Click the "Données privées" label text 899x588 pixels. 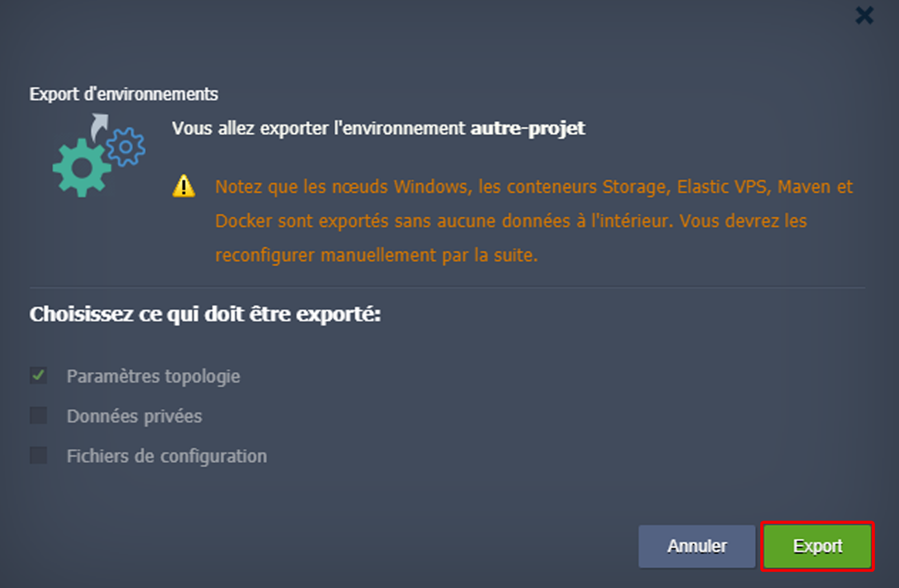click(134, 416)
